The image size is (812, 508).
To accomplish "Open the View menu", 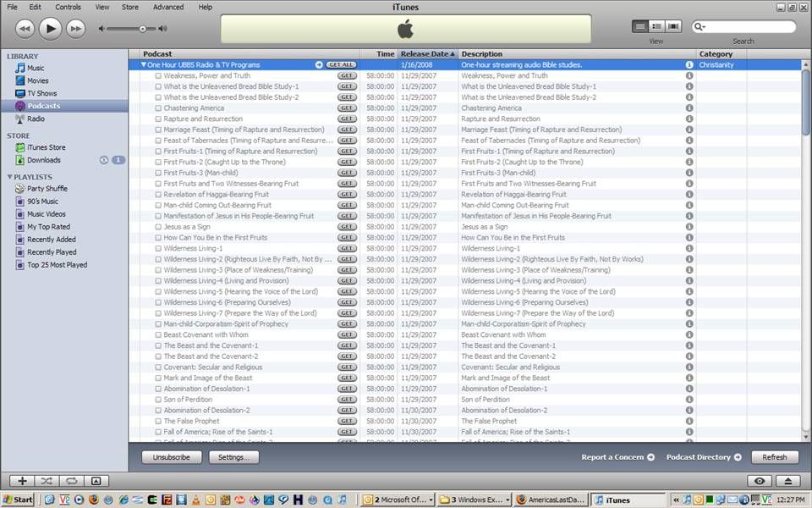I will 102,7.
